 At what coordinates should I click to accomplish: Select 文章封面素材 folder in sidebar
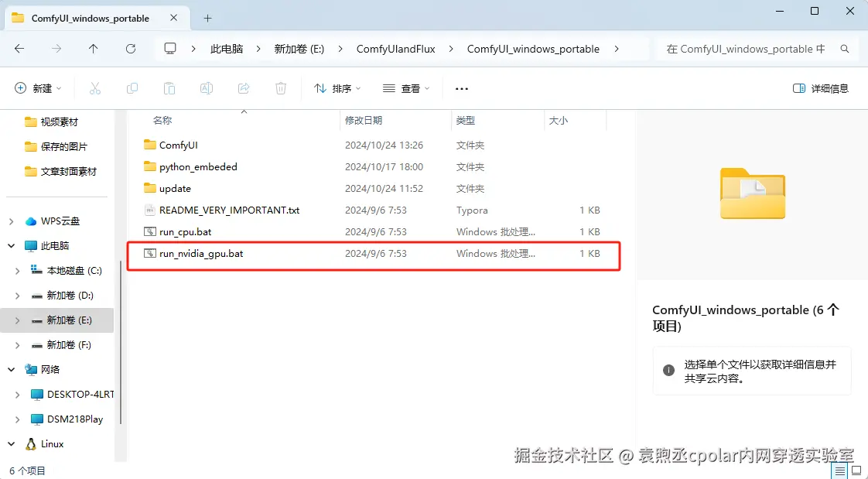60,172
